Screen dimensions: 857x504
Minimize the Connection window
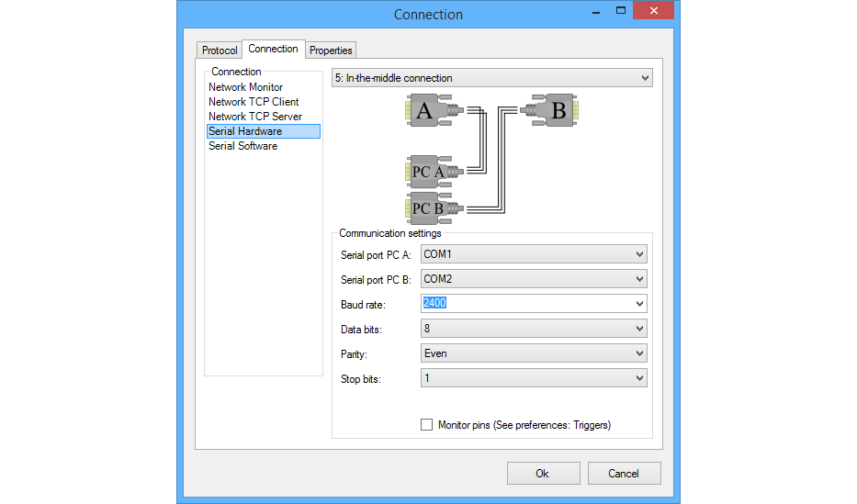[x=596, y=11]
